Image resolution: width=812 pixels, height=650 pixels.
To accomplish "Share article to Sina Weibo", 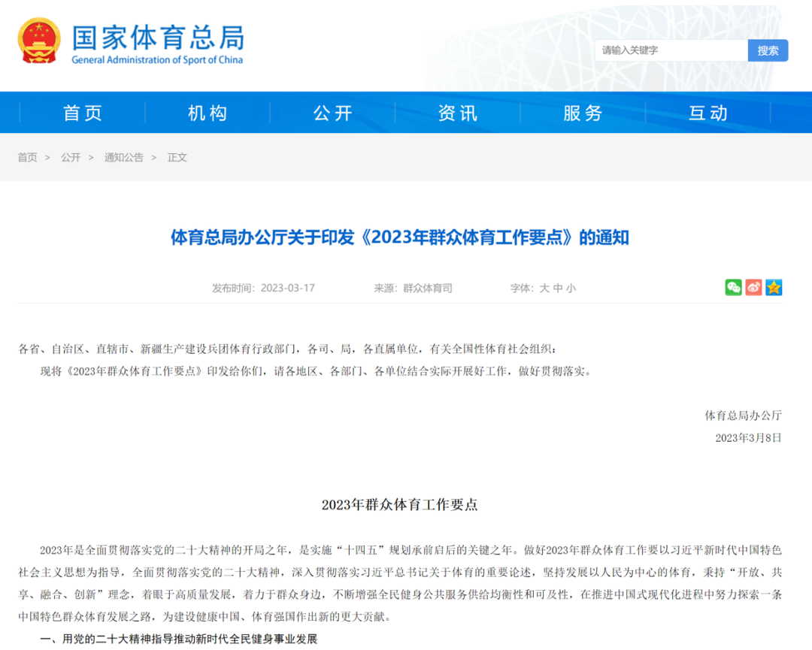I will point(753,287).
